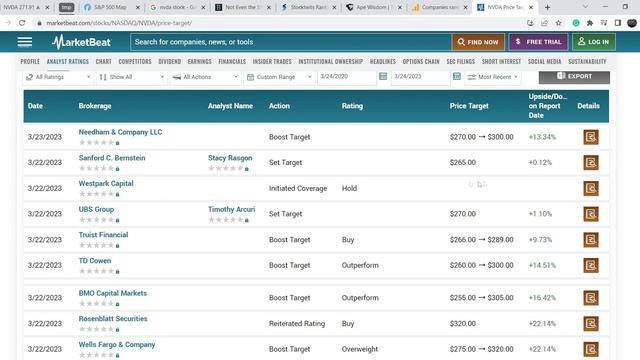
Task: Go forward in the browser history
Action: (x=7, y=23)
